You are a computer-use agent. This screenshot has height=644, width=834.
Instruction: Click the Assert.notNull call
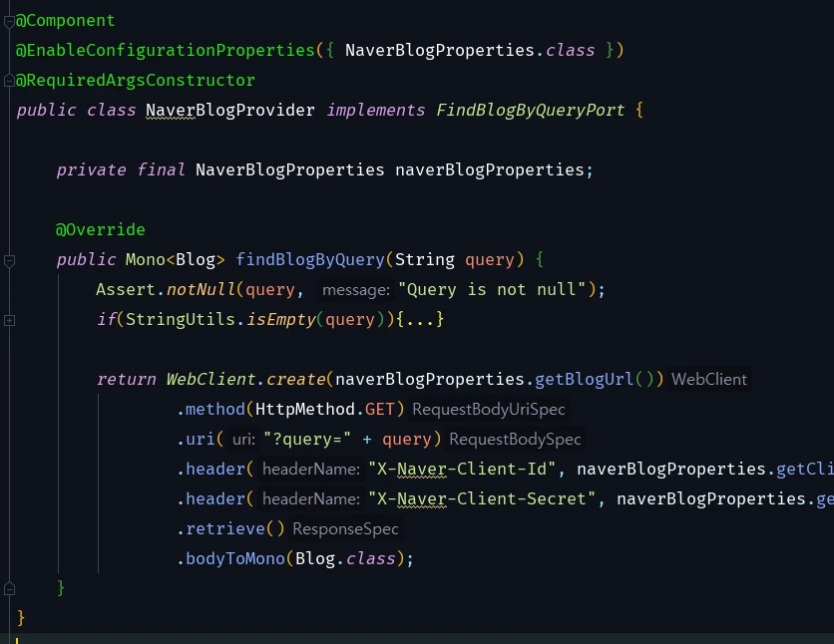166,289
